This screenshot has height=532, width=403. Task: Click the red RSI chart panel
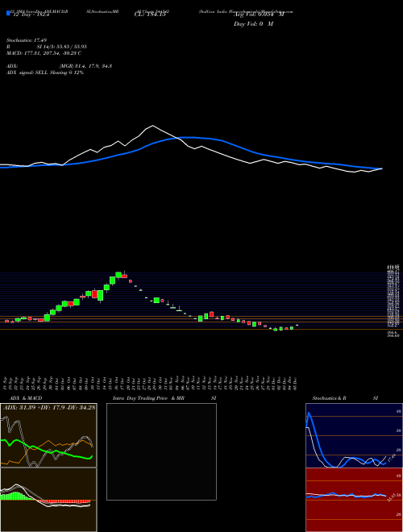click(354, 500)
